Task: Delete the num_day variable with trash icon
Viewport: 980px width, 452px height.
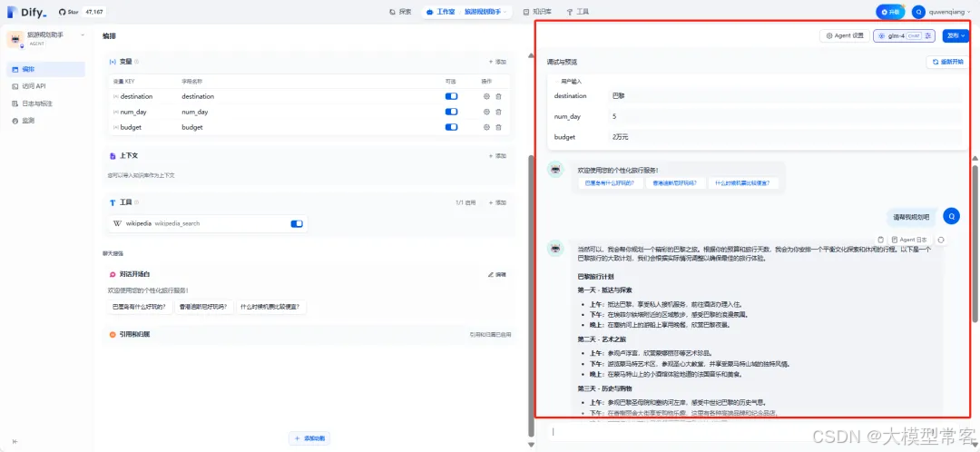Action: click(x=498, y=112)
